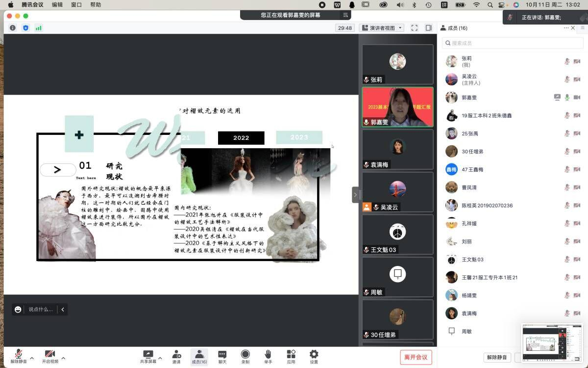The image size is (588, 368).
Task: Start recording with 录制 icon
Action: 245,354
